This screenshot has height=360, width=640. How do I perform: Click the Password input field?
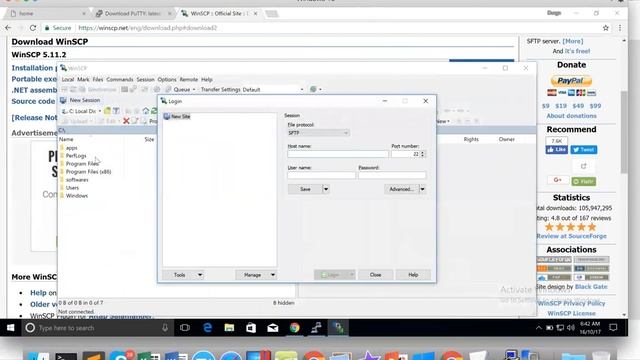392,175
